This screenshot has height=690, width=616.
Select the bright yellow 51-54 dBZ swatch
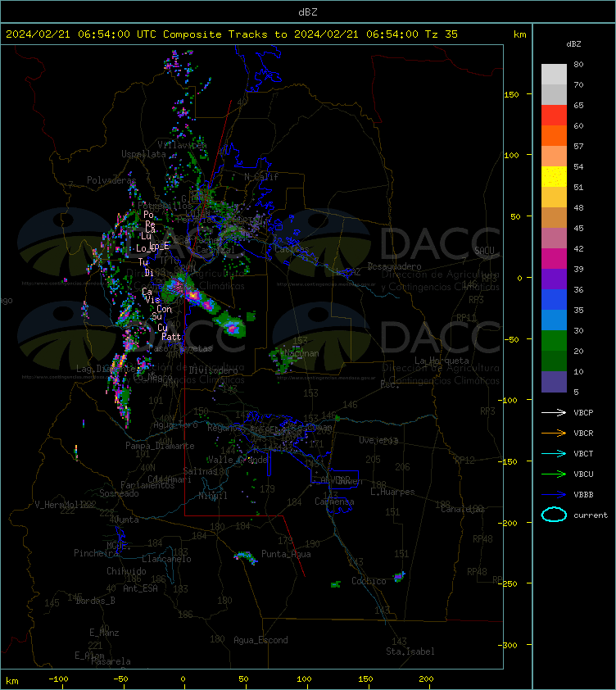[x=554, y=177]
